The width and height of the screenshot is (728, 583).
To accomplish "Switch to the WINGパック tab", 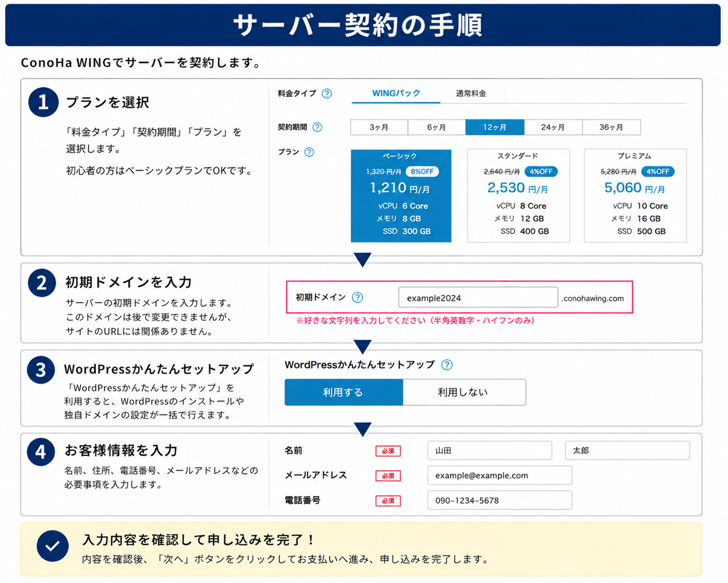I will point(396,94).
